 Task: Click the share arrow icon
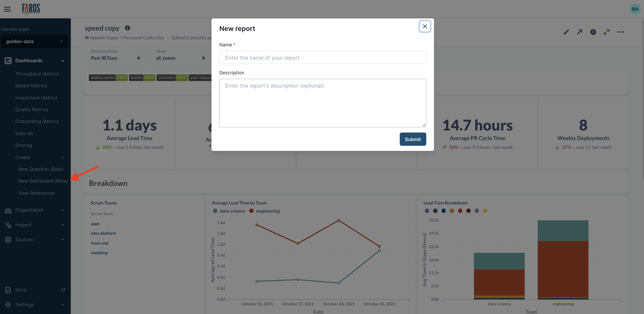coord(580,32)
